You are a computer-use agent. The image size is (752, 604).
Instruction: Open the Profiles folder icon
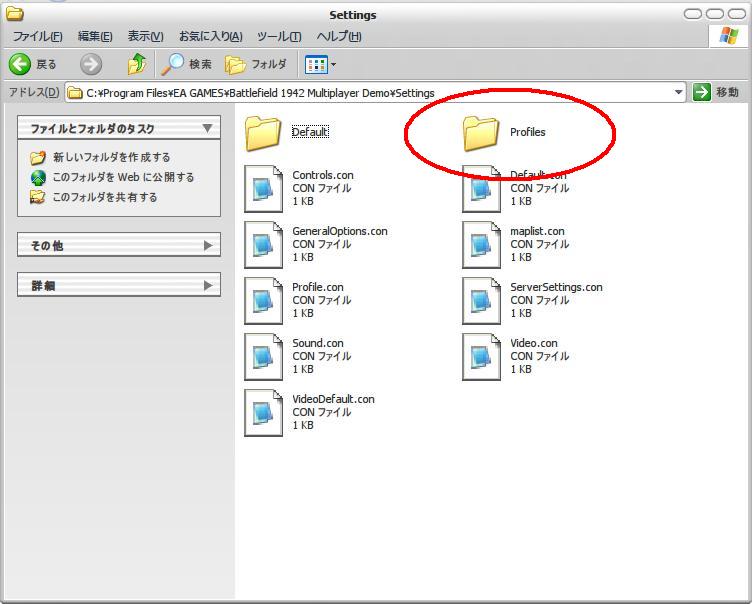481,132
